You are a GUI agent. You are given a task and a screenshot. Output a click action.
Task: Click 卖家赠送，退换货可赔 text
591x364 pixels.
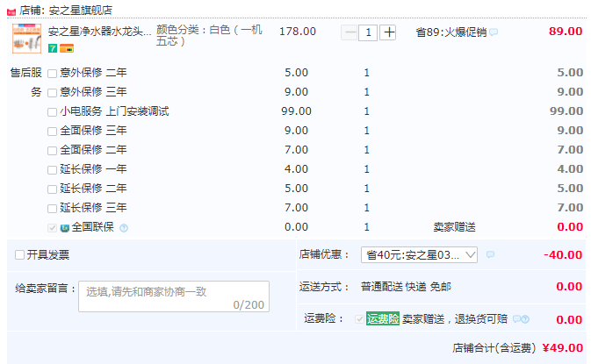(x=455, y=319)
